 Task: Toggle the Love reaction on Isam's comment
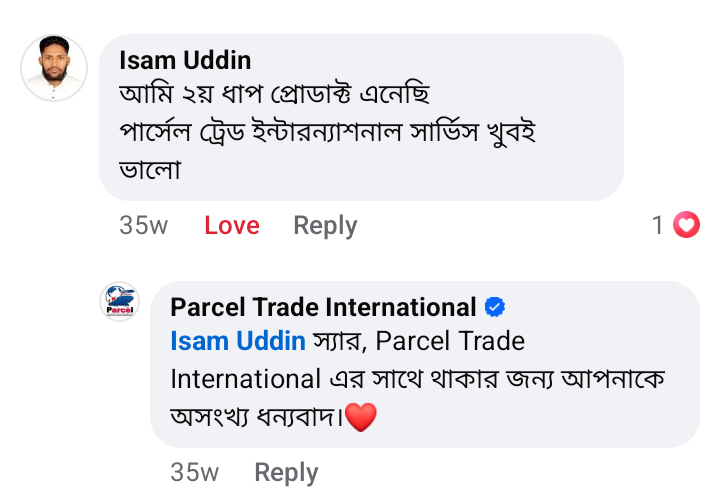[x=231, y=226]
